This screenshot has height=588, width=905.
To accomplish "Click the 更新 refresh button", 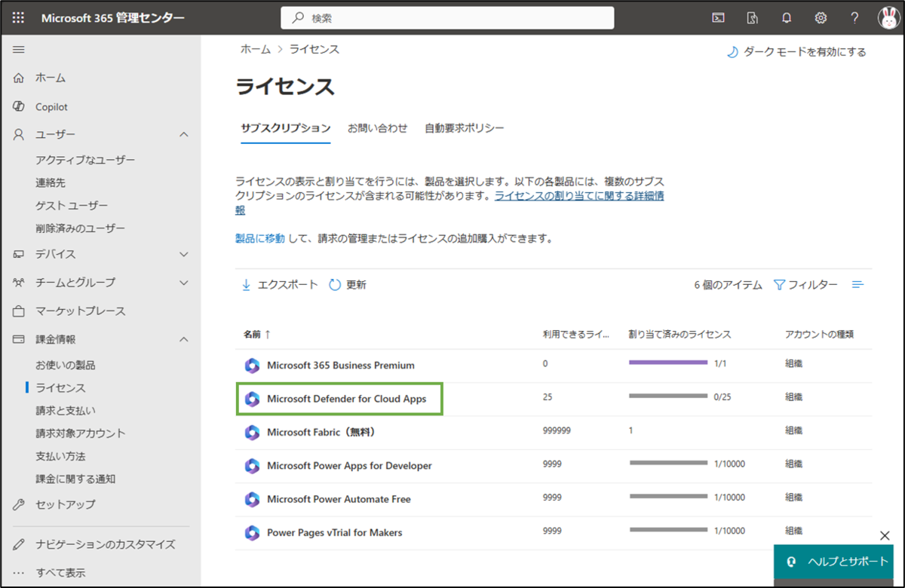I will point(348,285).
